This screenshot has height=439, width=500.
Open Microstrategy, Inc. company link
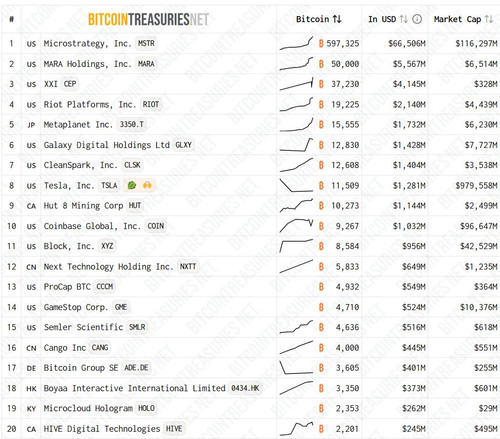pos(88,44)
